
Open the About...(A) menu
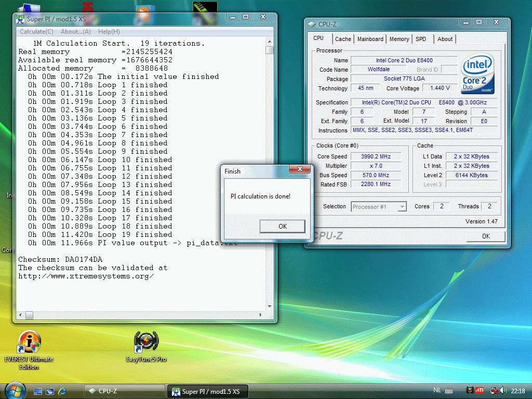tap(76, 32)
